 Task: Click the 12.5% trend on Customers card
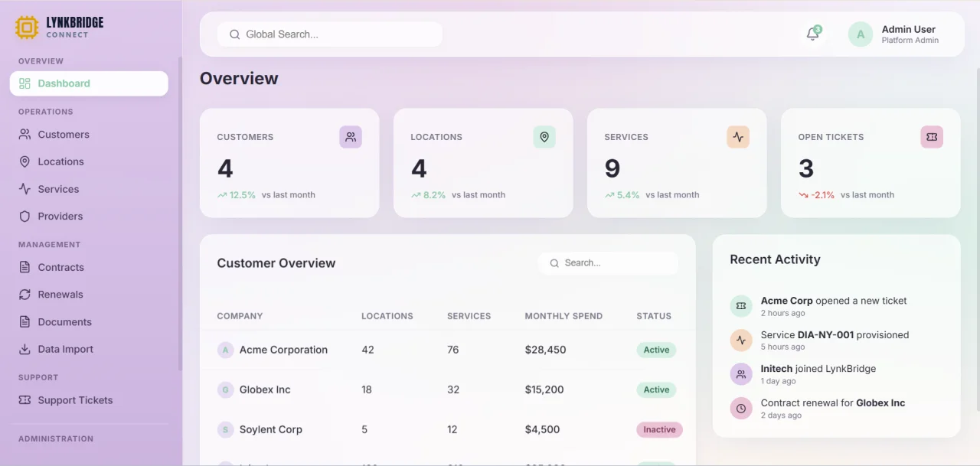[x=237, y=195]
